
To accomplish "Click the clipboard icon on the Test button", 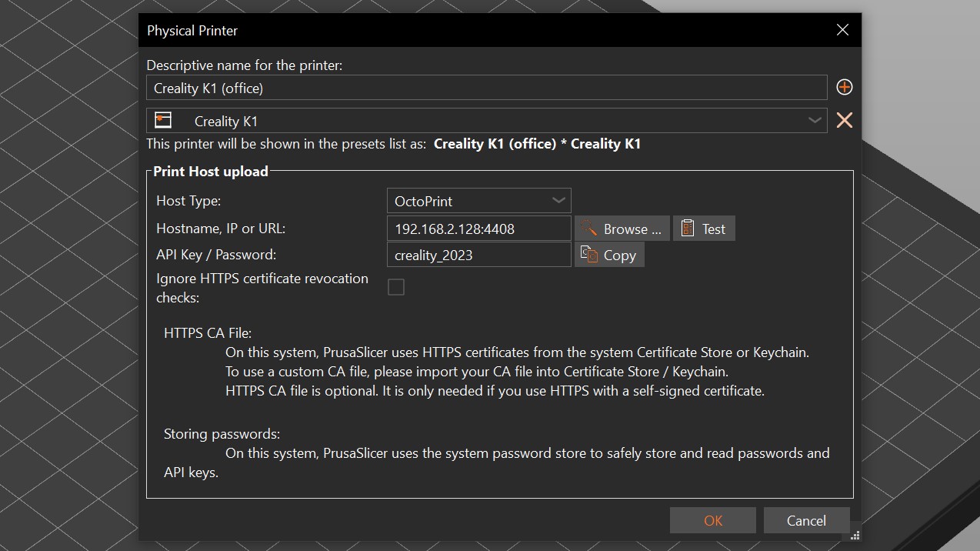I will pos(688,229).
